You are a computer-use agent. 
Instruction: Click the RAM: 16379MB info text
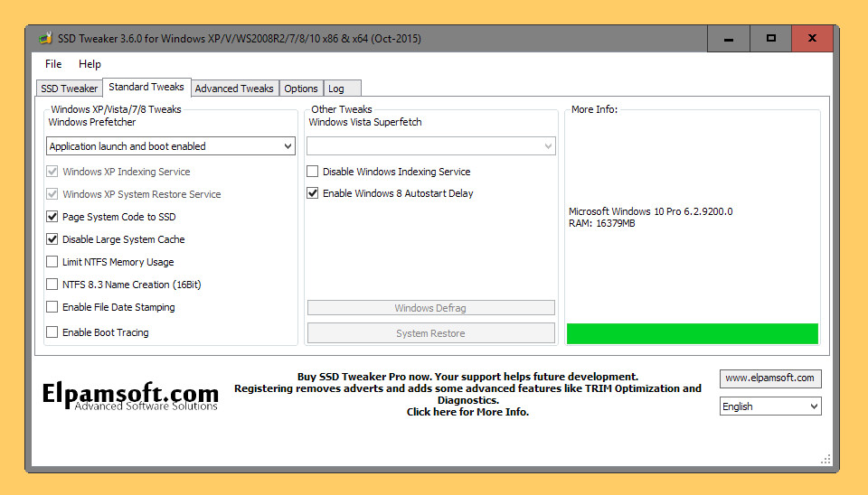click(x=602, y=223)
